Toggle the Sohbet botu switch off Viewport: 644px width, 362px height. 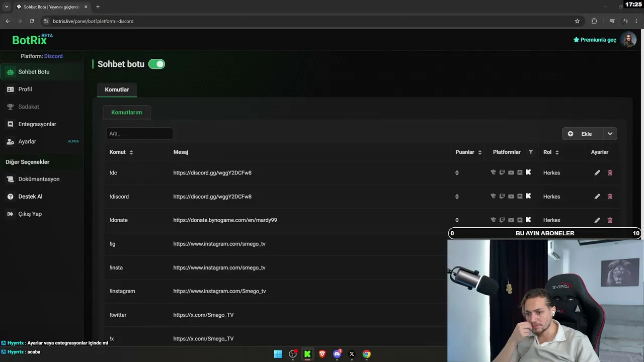click(156, 64)
